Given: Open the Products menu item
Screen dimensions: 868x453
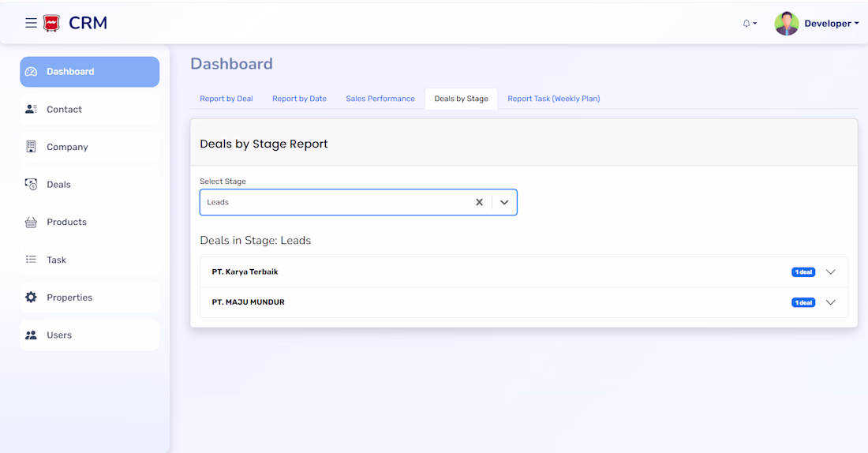Looking at the screenshot, I should click(x=90, y=222).
